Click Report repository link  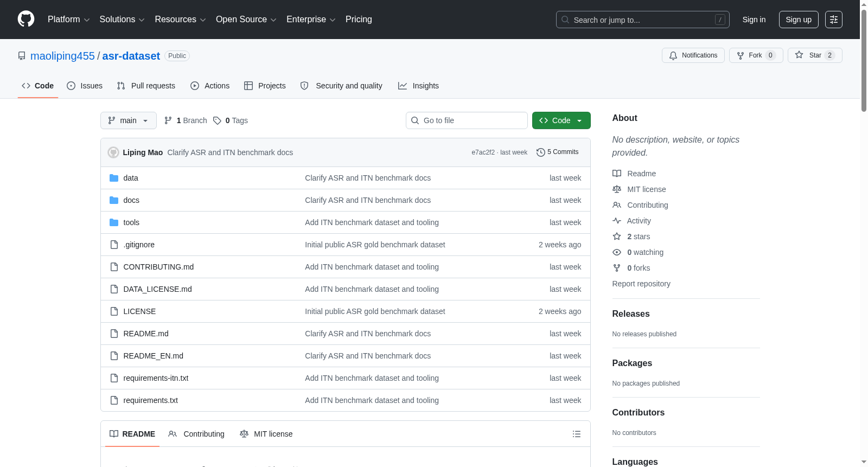point(641,284)
